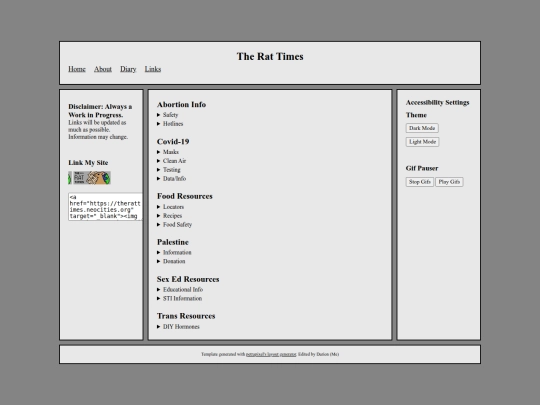Visit the Links page
Screen dimensions: 540x405
tap(153, 69)
